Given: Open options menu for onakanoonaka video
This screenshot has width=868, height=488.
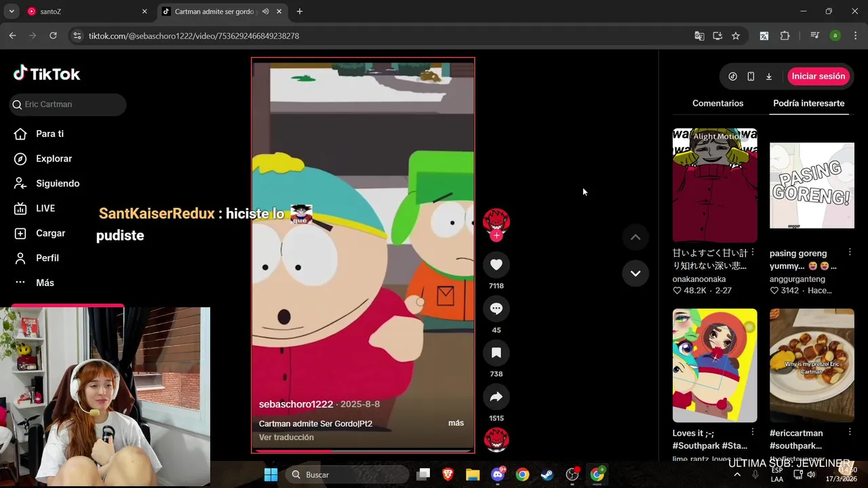Looking at the screenshot, I should [x=753, y=252].
